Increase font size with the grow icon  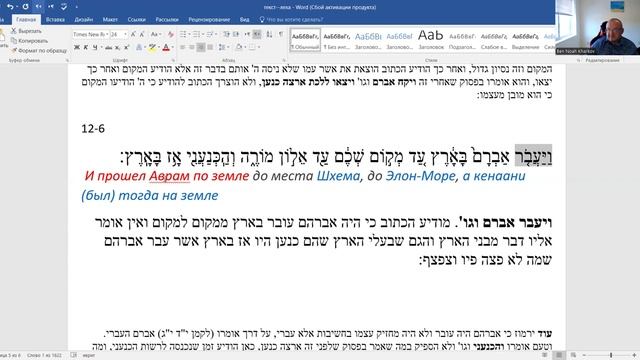pyautogui.click(x=133, y=34)
